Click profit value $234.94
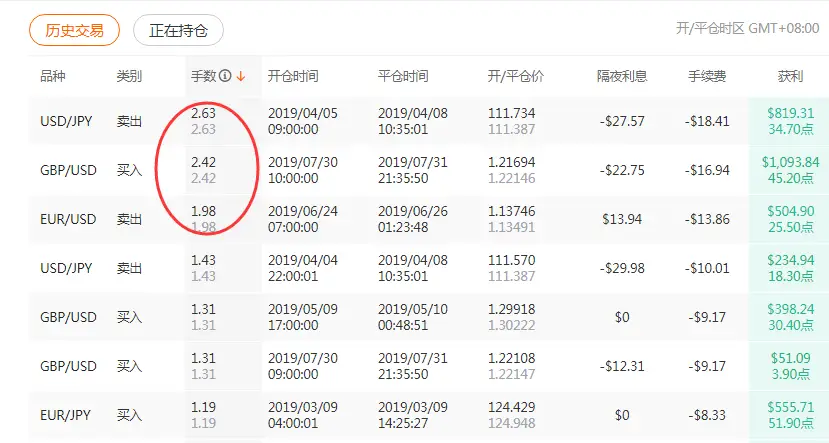 point(790,260)
